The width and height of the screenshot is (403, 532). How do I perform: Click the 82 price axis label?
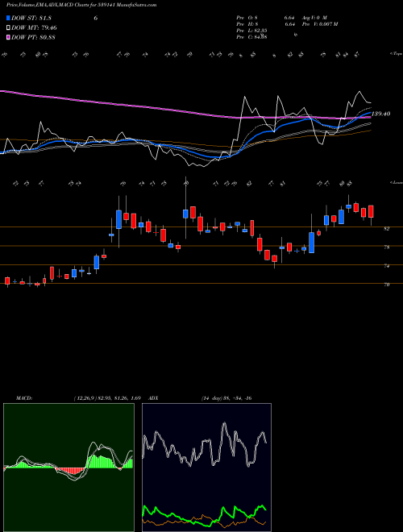pos(386,229)
